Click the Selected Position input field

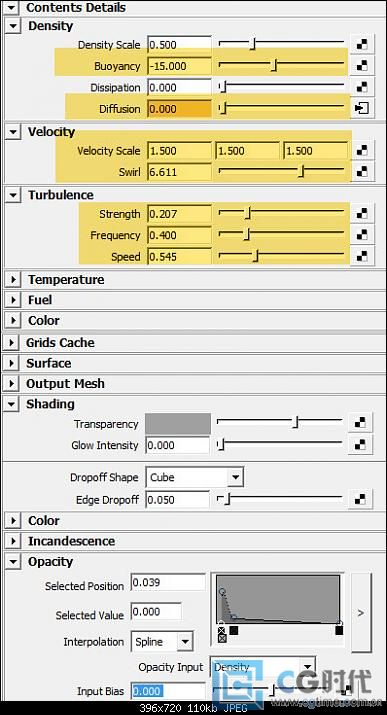tap(168, 583)
